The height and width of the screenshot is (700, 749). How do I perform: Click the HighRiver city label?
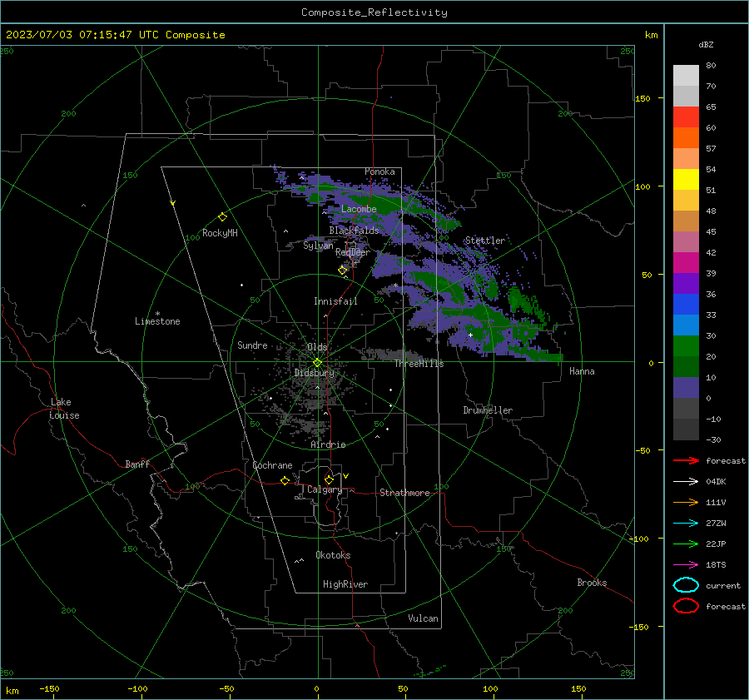345,584
